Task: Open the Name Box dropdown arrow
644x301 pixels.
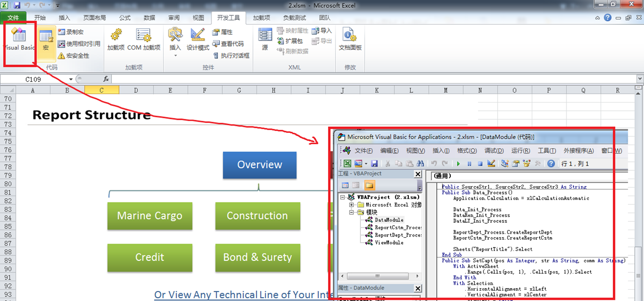Action: click(x=71, y=79)
